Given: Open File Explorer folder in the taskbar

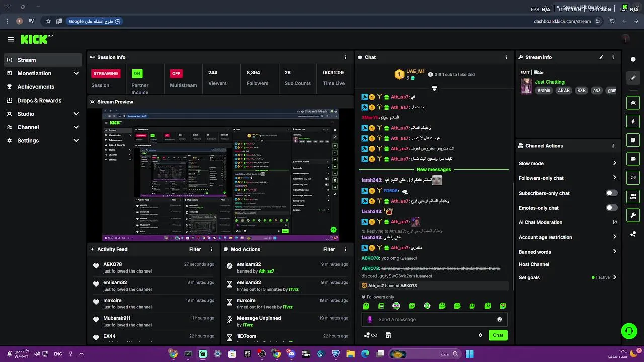Looking at the screenshot, I should 350,354.
